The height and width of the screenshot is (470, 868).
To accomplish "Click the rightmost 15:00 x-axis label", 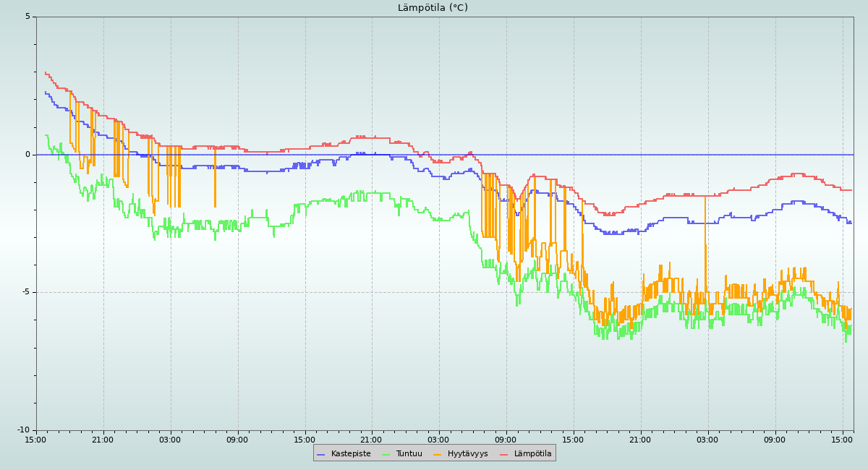I will click(842, 440).
